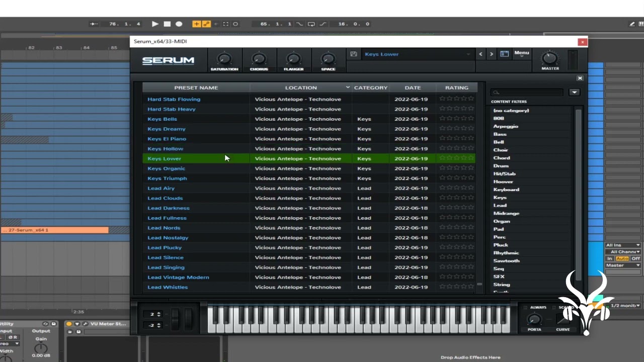Viewport: 644px width, 362px height.
Task: Filter presets by (no category)
Action: [x=511, y=111]
